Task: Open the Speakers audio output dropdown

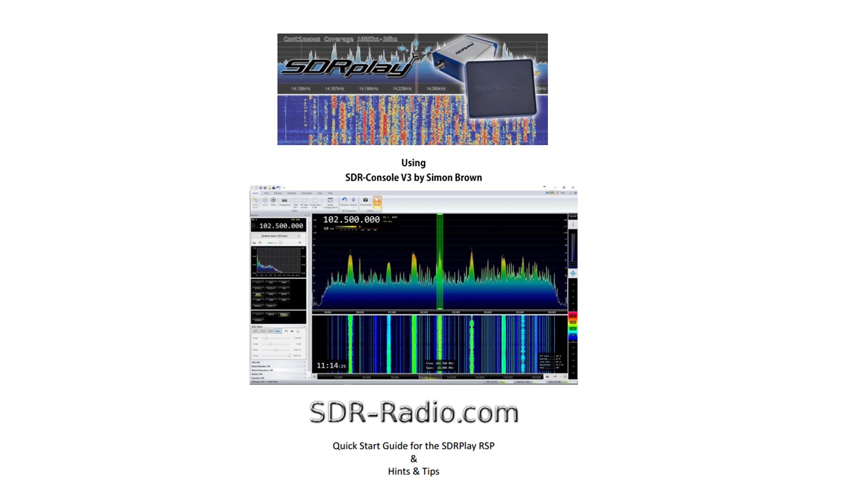Action: point(277,235)
